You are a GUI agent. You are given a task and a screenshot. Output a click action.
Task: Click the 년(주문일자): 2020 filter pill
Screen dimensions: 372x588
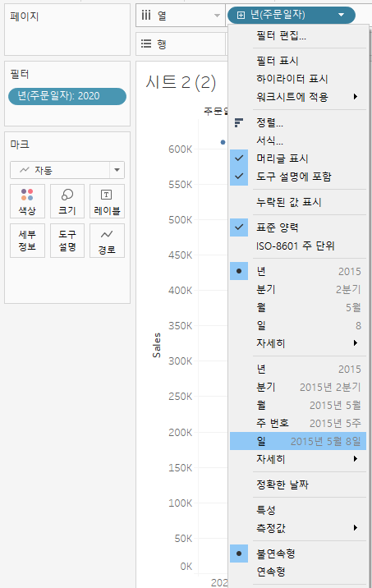(67, 96)
